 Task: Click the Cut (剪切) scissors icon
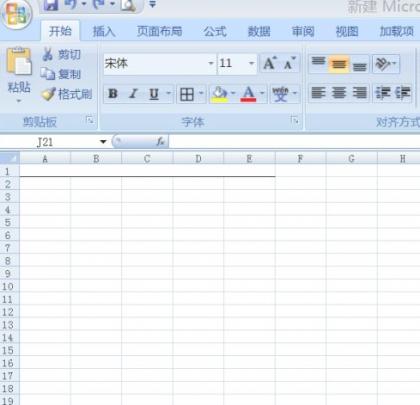click(x=48, y=54)
